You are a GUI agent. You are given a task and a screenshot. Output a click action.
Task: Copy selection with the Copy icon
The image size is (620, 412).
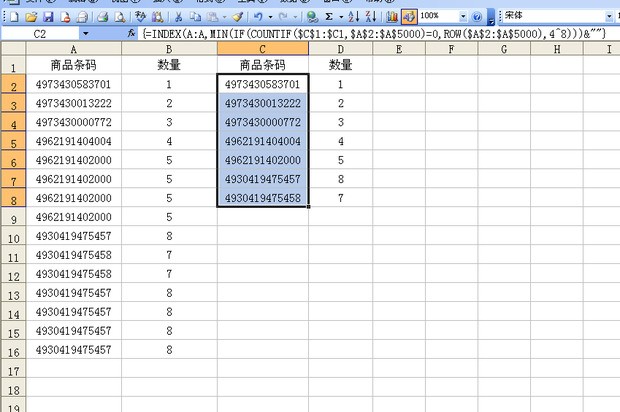[195, 17]
